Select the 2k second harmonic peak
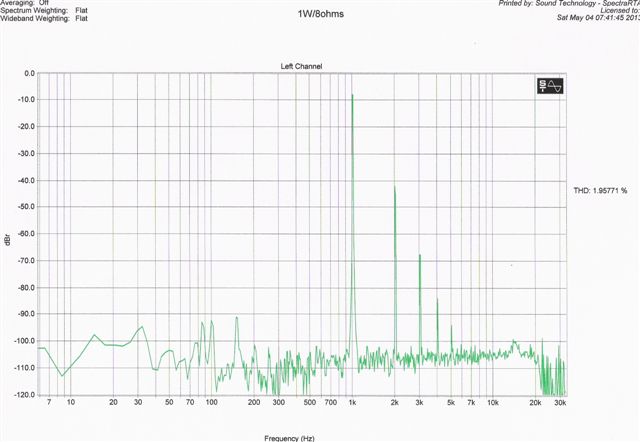 [394, 188]
